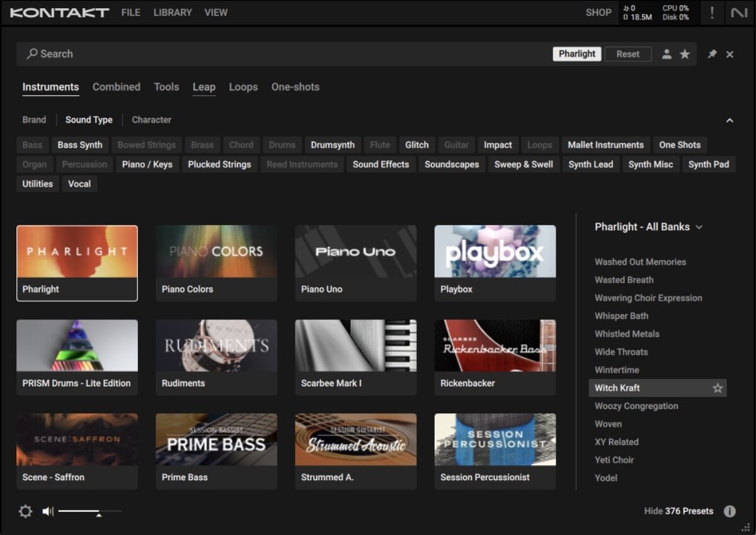The height and width of the screenshot is (535, 756).
Task: Open settings with the gear icon
Action: point(25,511)
